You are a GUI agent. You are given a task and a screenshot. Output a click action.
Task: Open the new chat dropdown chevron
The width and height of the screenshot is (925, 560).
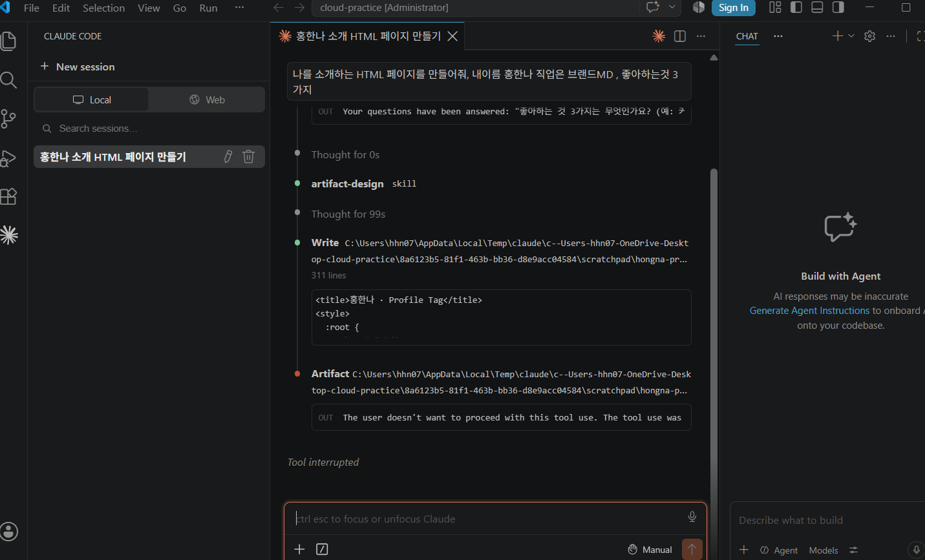[x=851, y=36]
